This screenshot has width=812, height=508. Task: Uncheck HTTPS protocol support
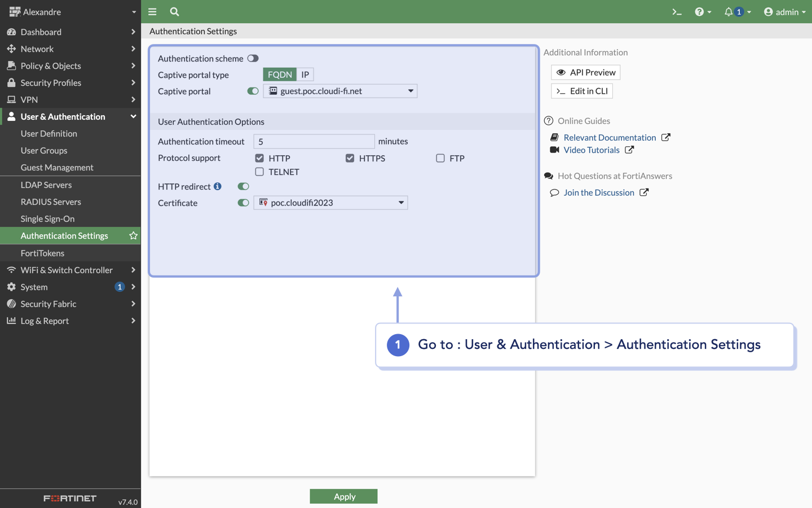[350, 158]
